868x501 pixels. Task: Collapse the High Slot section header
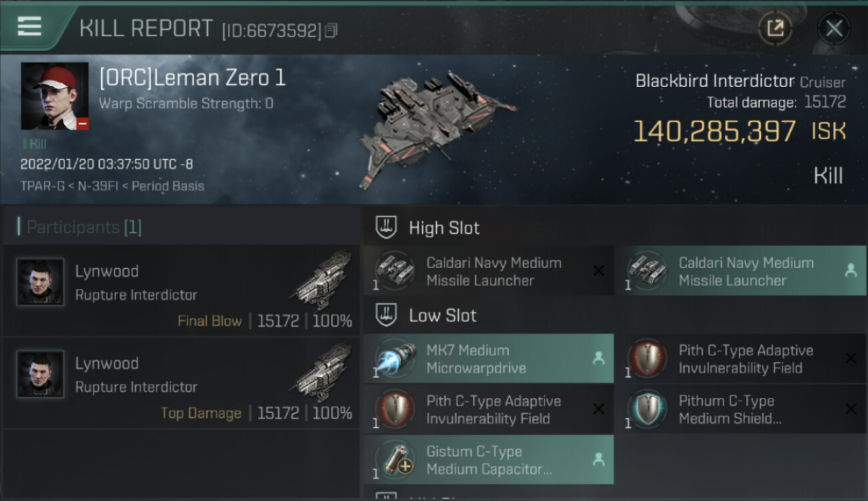click(x=444, y=228)
